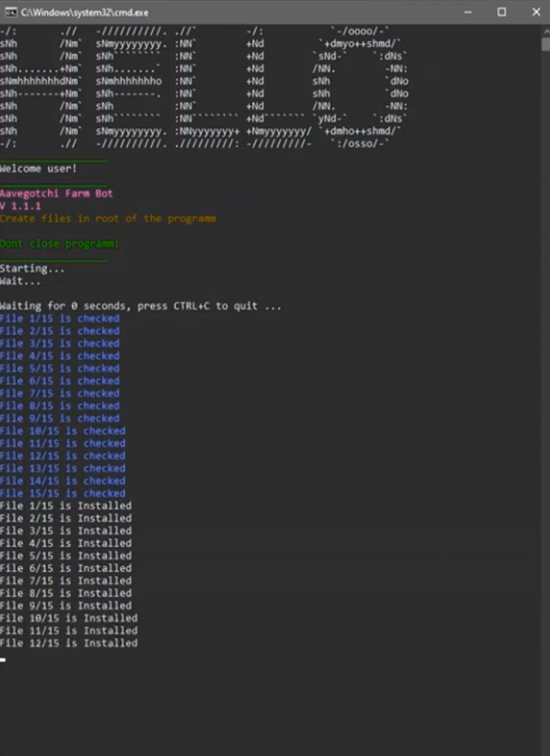This screenshot has height=756, width=550.
Task: Click 'File 4/15 is Installed' line
Action: (65, 544)
